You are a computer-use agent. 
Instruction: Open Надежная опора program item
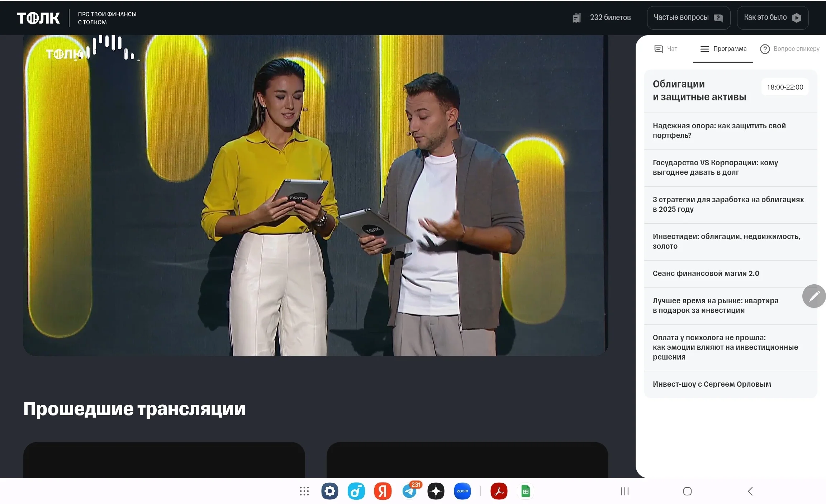pos(731,131)
